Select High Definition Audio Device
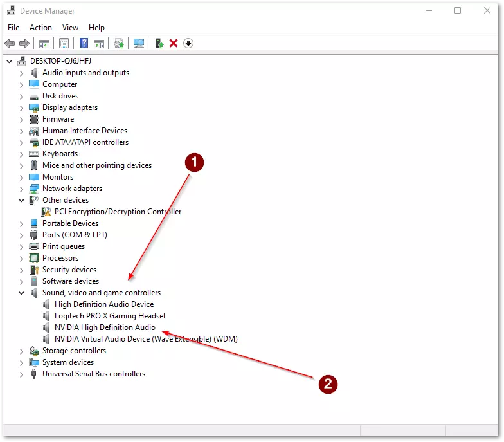Viewport: 504px width, 442px height. pyautogui.click(x=104, y=304)
